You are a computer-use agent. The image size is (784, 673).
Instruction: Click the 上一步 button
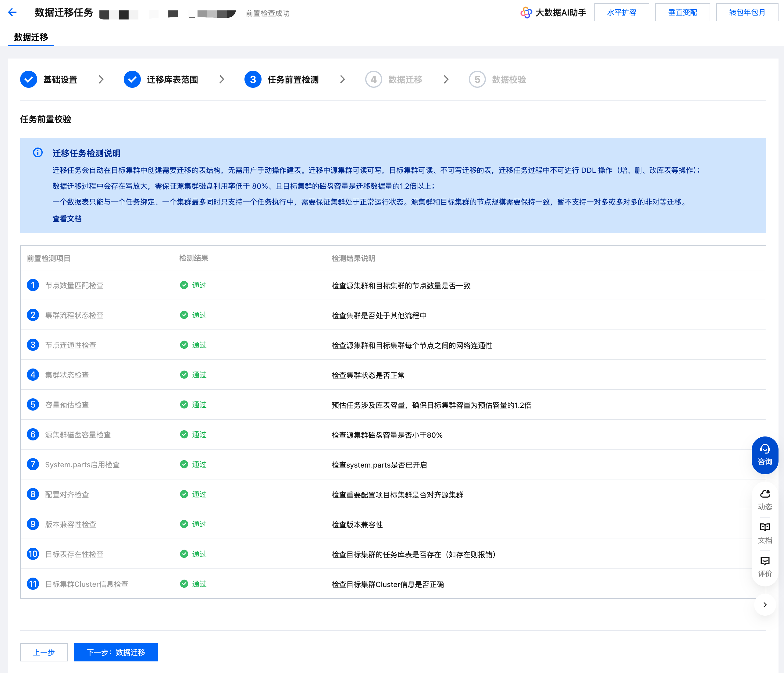coord(44,652)
